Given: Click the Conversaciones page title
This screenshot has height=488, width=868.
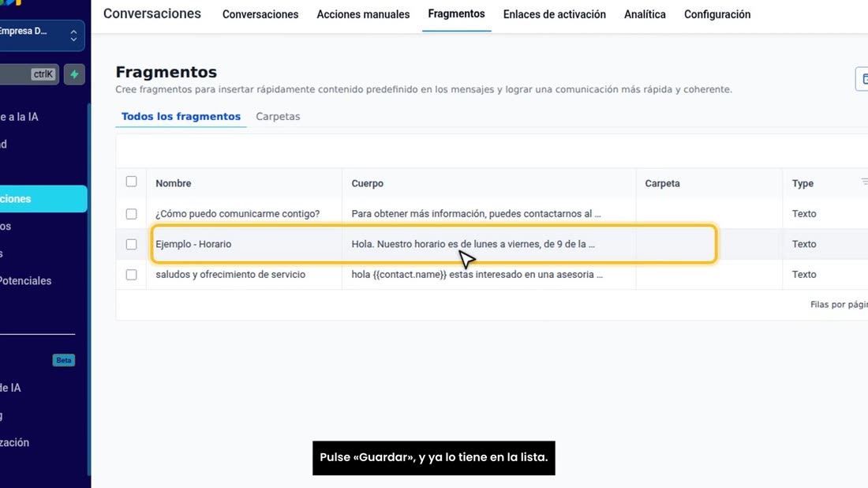Looking at the screenshot, I should click(x=152, y=14).
